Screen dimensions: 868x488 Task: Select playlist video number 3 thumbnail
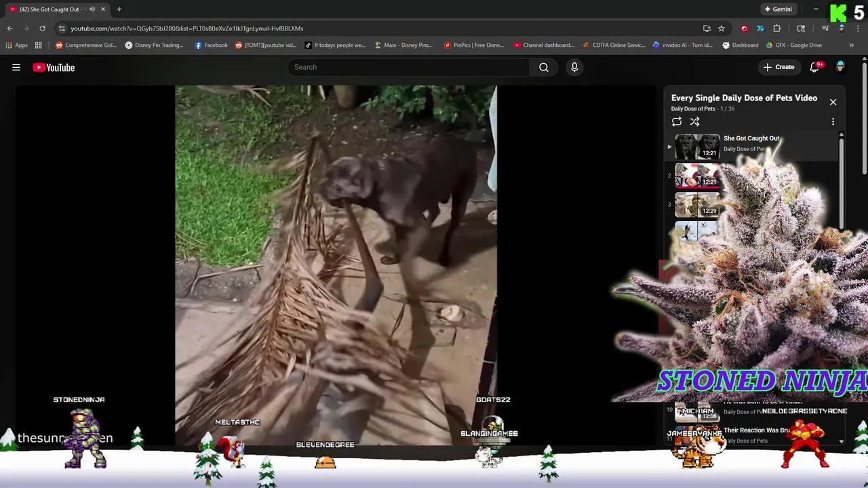[x=697, y=205]
